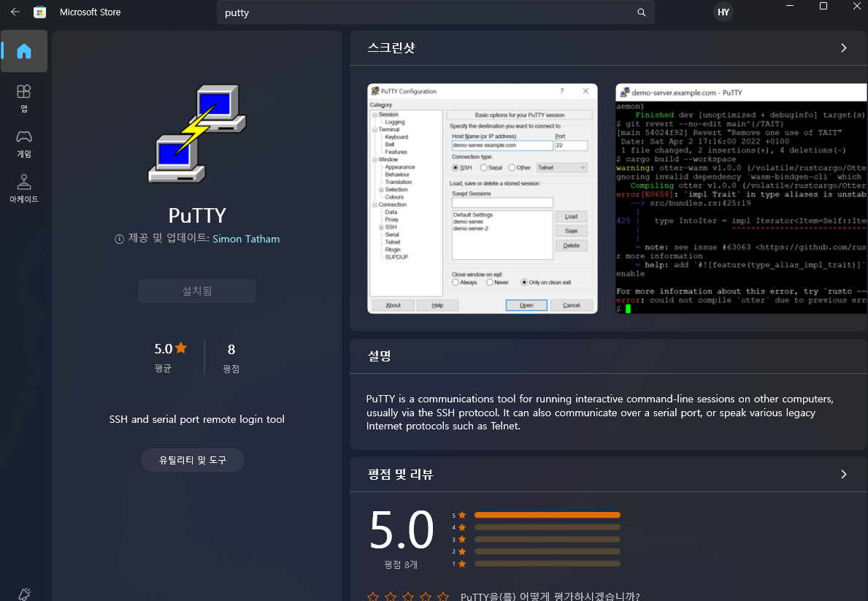Open the HY profile avatar

[723, 12]
